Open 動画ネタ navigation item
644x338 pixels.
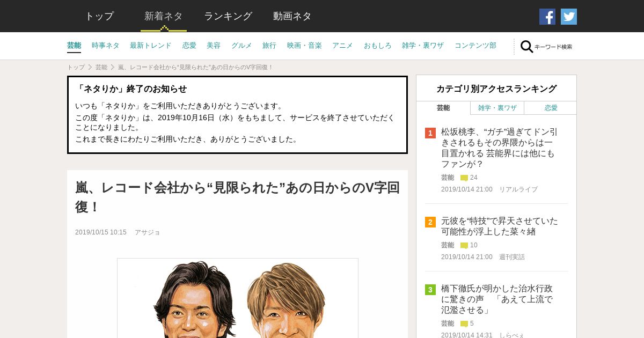tap(292, 16)
